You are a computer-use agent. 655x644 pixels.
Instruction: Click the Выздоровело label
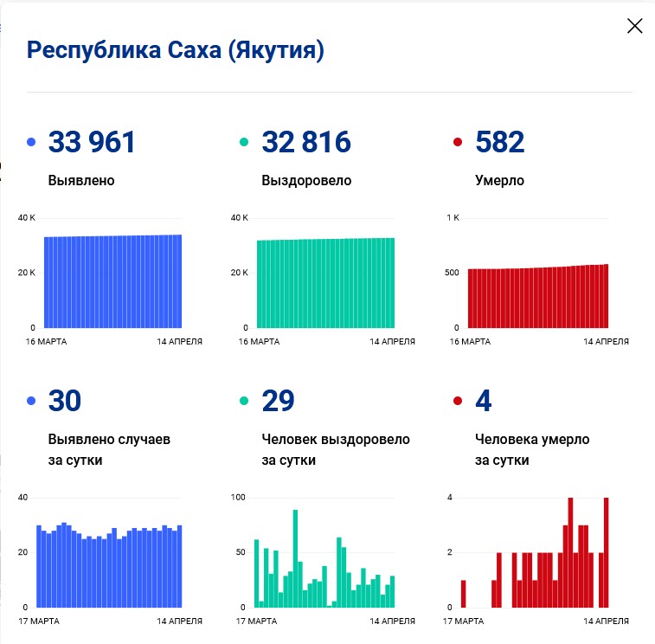(306, 181)
